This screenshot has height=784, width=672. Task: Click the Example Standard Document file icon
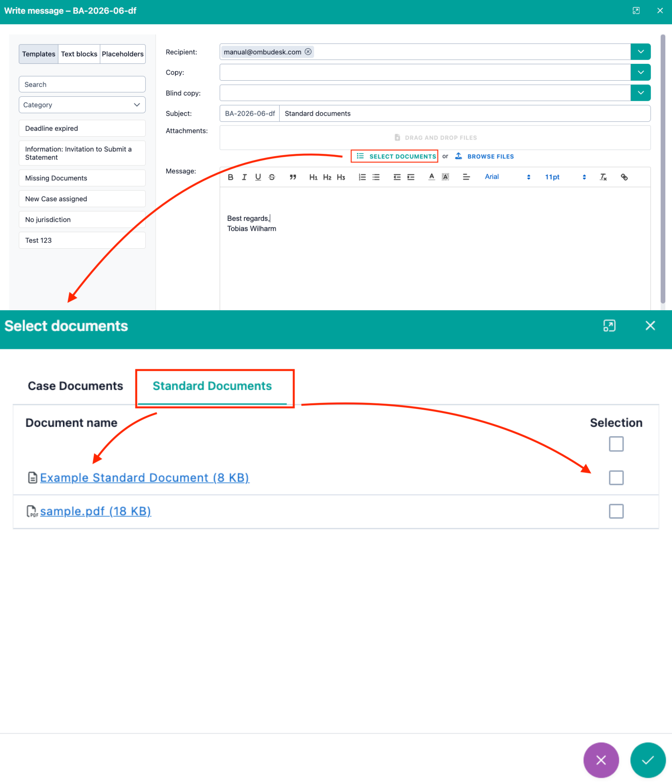coord(32,477)
